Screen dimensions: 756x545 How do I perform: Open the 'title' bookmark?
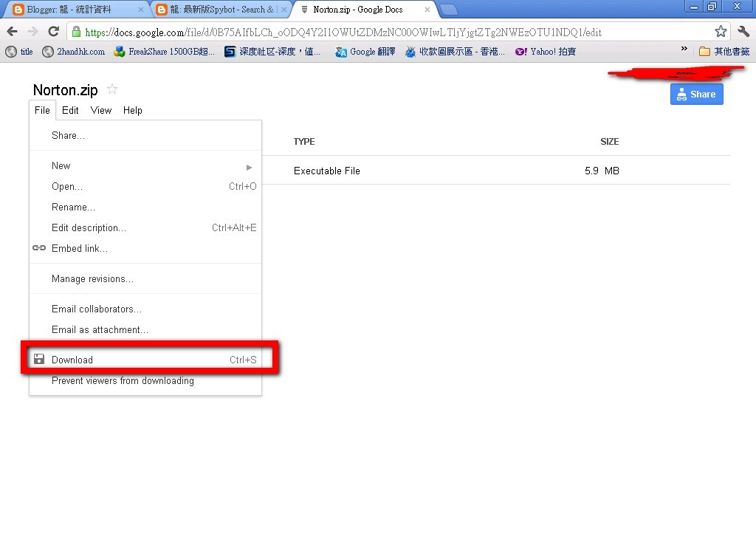point(19,52)
